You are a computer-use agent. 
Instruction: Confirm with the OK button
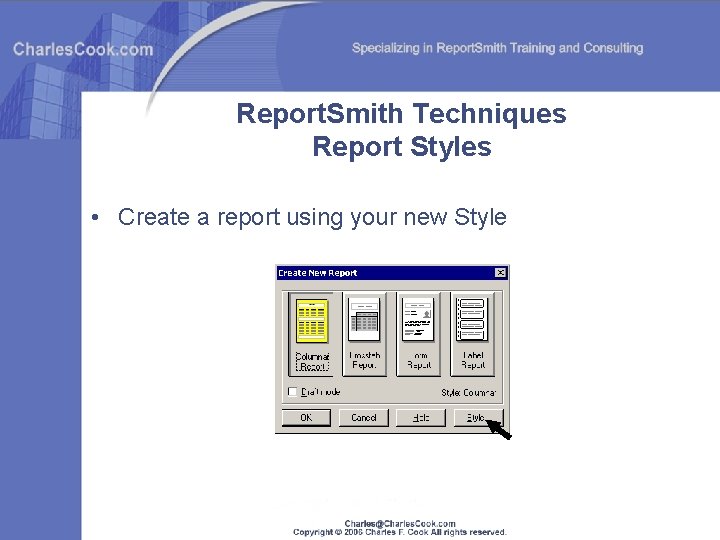[x=306, y=417]
